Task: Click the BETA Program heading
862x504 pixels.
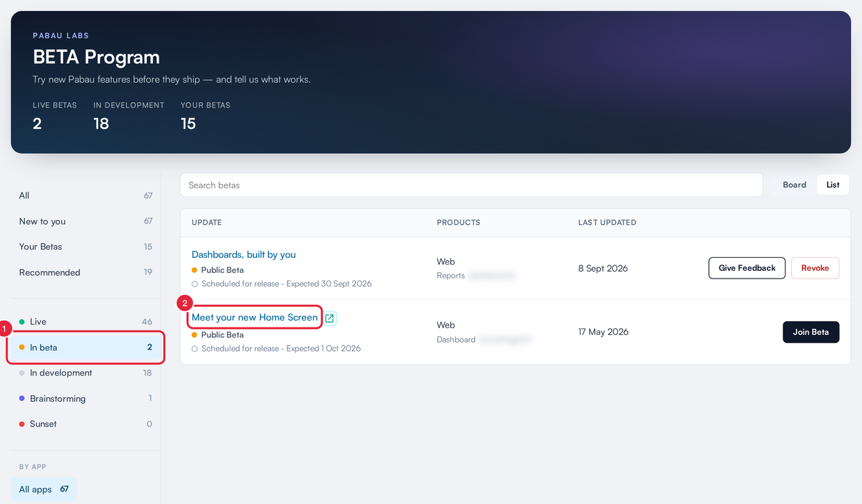Action: point(96,57)
